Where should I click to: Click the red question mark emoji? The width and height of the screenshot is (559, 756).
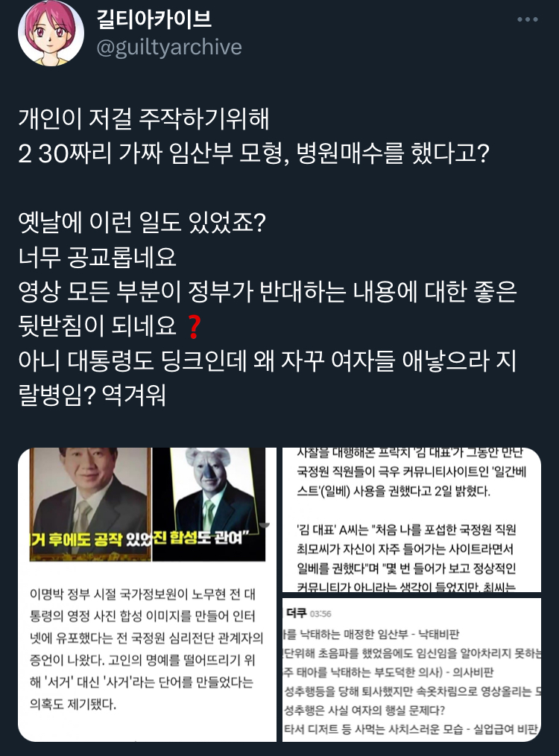point(194,326)
